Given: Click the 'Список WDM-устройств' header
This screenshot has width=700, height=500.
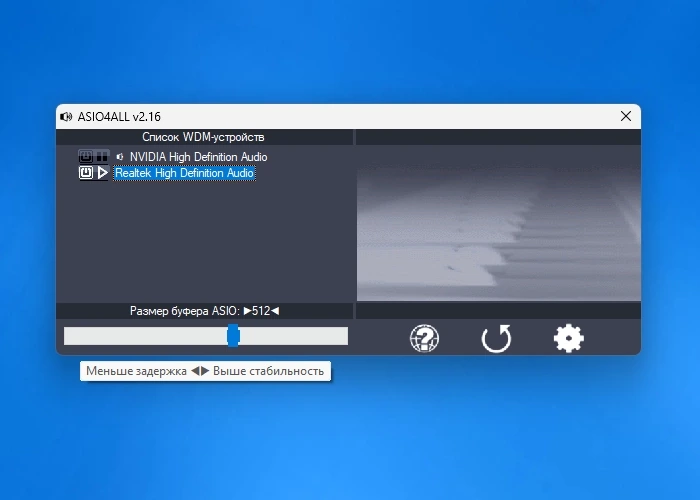Looking at the screenshot, I should click(203, 137).
